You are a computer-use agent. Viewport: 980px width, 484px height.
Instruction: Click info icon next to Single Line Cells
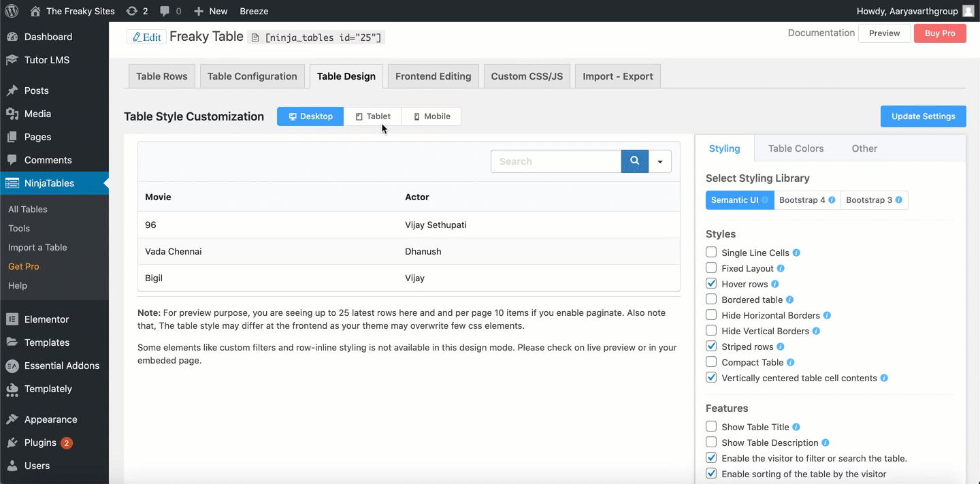pos(796,253)
